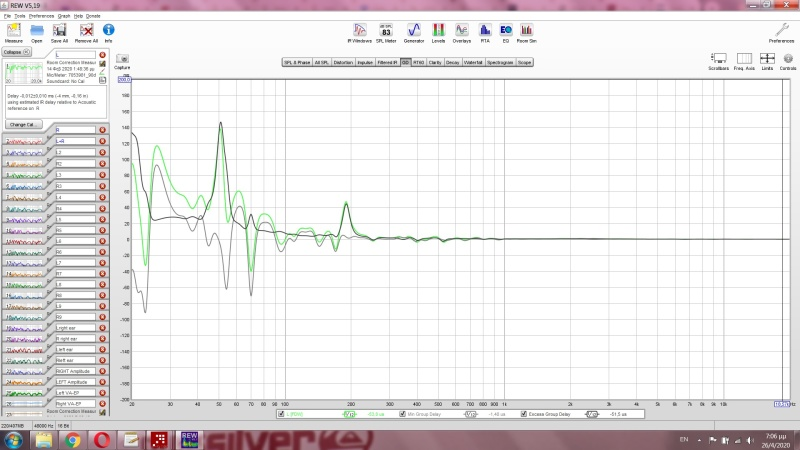This screenshot has height=450, width=800.
Task: Open the Signal Generator tool
Action: pyautogui.click(x=411, y=32)
